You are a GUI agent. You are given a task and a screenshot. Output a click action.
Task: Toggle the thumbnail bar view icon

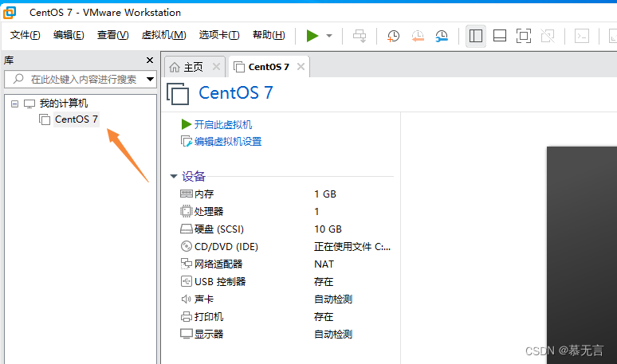point(500,36)
